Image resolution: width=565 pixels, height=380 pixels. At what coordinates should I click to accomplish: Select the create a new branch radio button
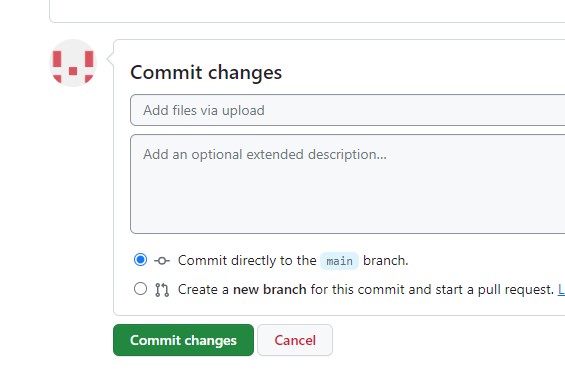[x=140, y=289]
